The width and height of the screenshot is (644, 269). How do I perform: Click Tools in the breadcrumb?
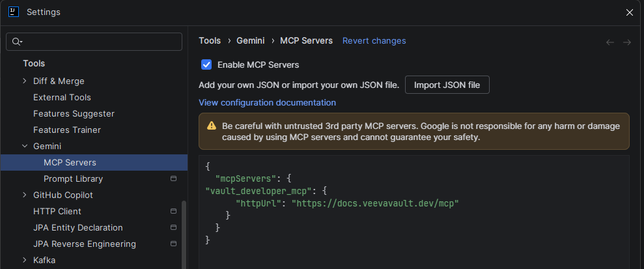pyautogui.click(x=210, y=40)
